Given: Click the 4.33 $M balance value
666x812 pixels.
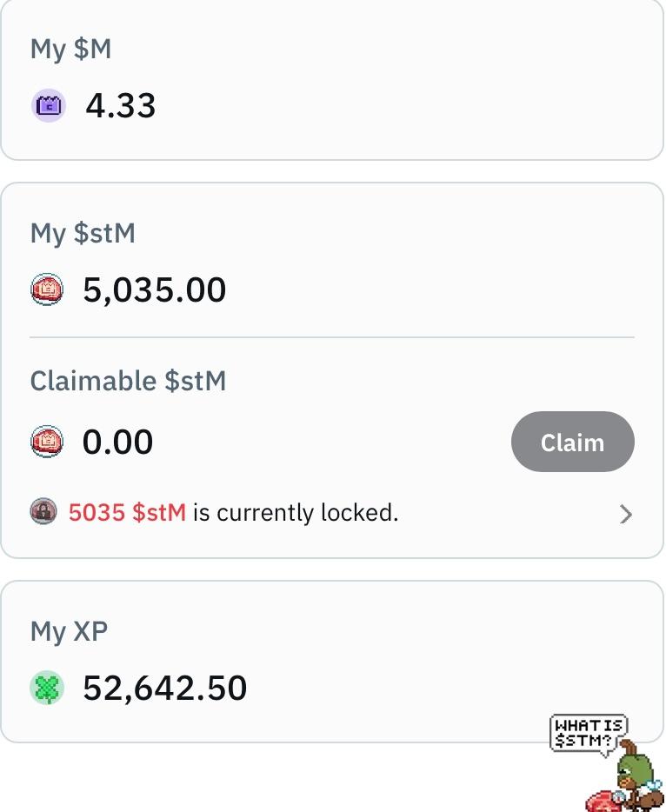Looking at the screenshot, I should (x=121, y=106).
